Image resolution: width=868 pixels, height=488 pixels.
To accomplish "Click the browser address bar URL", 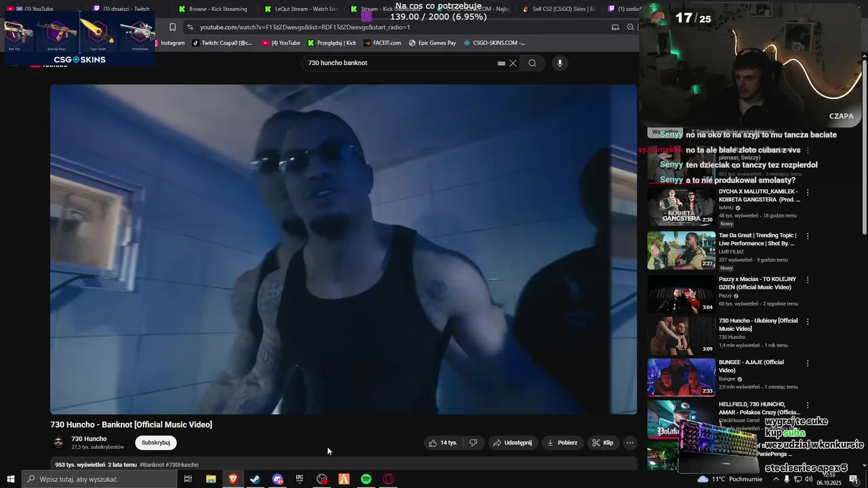I will click(305, 27).
